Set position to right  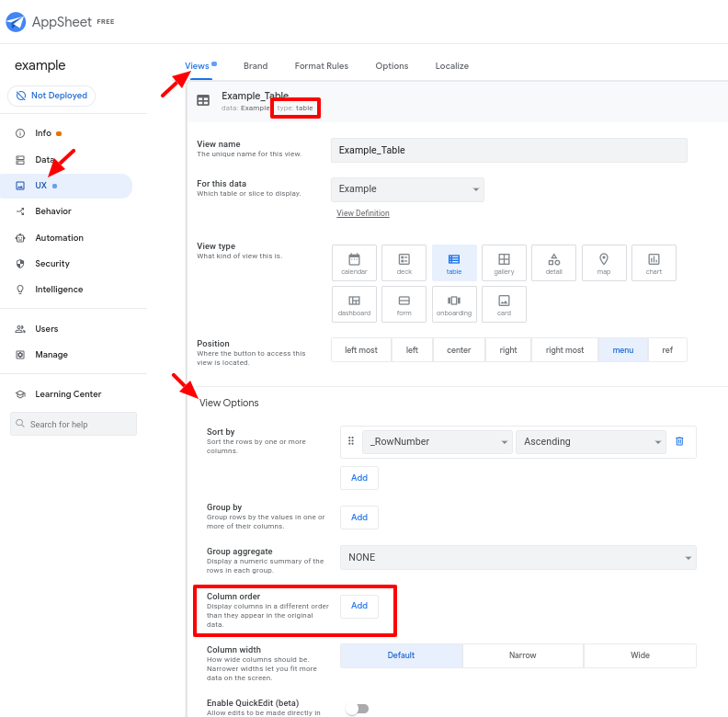click(x=508, y=349)
